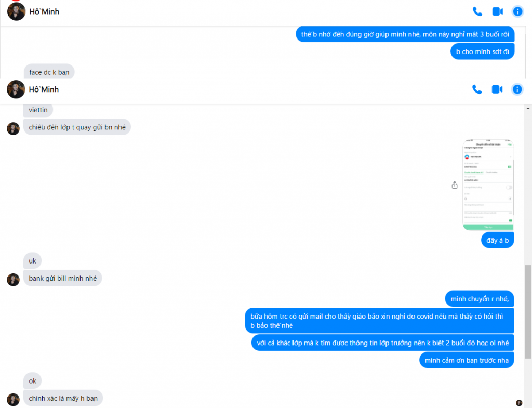Open the info icon in the lower header
This screenshot has width=532, height=408.
517,89
